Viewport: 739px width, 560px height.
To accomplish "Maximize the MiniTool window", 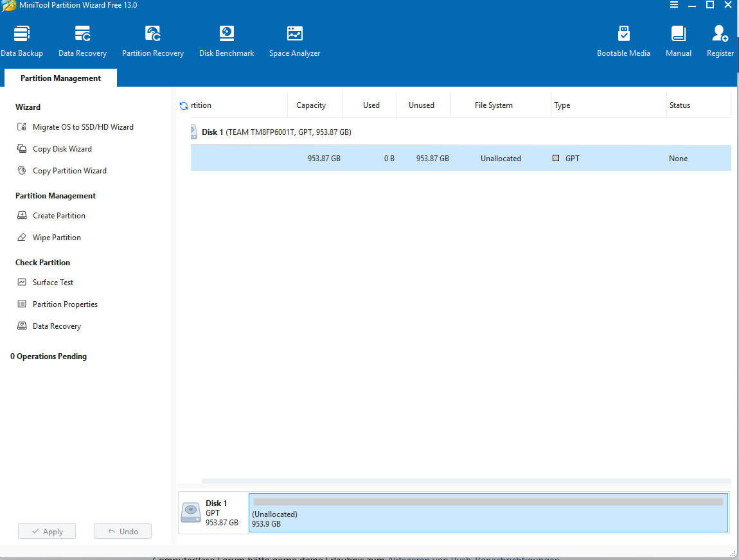I will (710, 4).
